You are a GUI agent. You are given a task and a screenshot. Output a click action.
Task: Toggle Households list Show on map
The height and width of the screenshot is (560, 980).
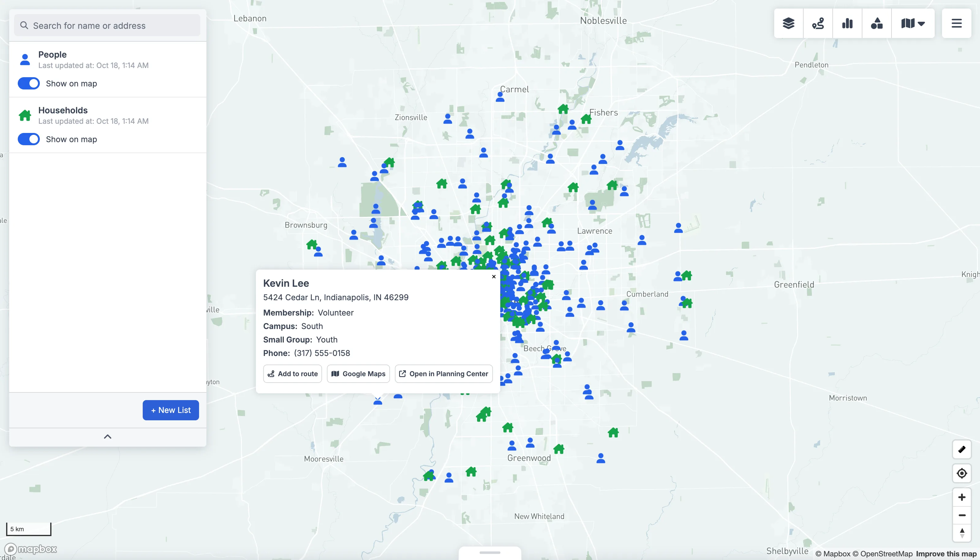[29, 139]
